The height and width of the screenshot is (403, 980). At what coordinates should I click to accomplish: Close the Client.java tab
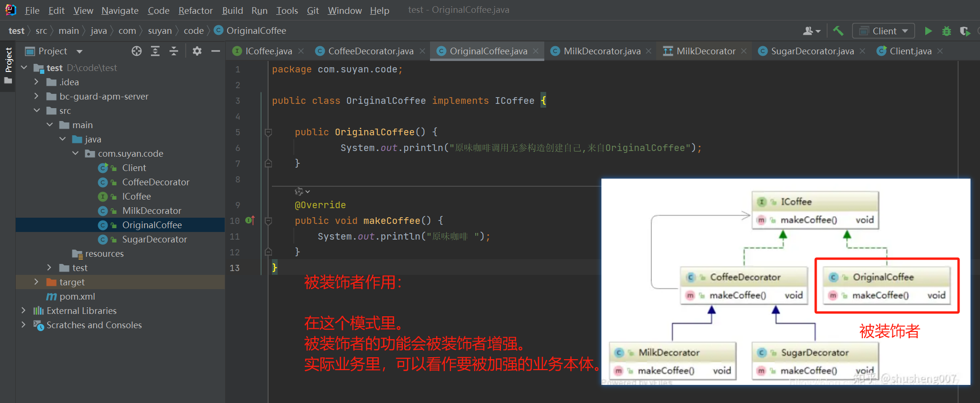(940, 51)
